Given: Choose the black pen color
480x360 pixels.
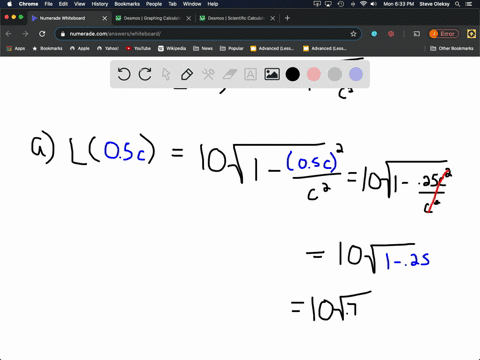Looking at the screenshot, I should point(293,74).
